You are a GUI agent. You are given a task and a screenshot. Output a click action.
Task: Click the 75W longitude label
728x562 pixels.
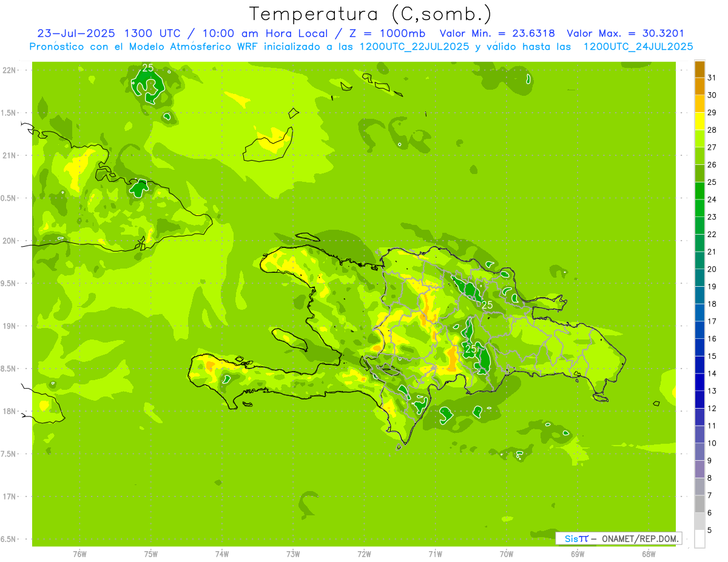coord(150,554)
